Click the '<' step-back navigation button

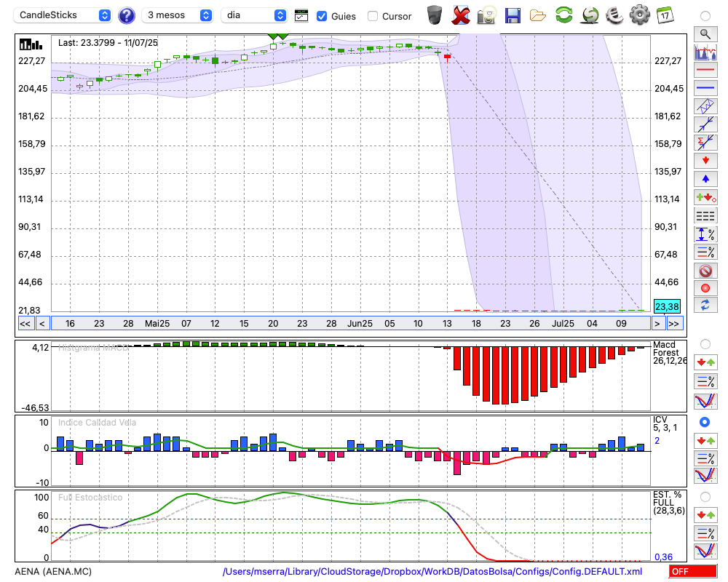[41, 324]
